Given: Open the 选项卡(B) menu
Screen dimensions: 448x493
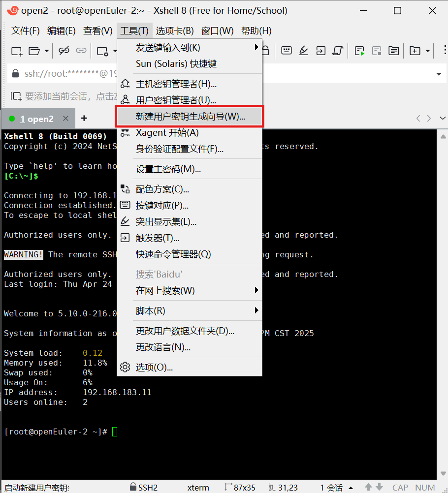Looking at the screenshot, I should coord(176,31).
